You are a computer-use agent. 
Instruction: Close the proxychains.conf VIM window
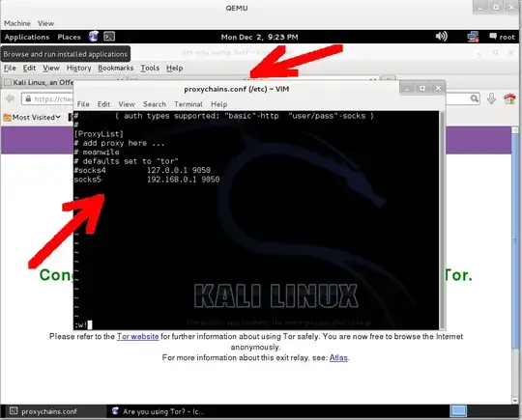[438, 89]
